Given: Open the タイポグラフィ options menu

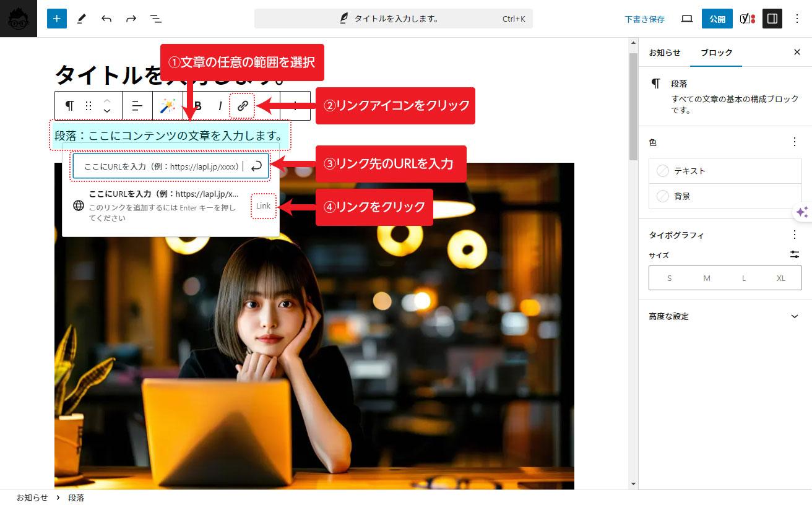Looking at the screenshot, I should [795, 235].
